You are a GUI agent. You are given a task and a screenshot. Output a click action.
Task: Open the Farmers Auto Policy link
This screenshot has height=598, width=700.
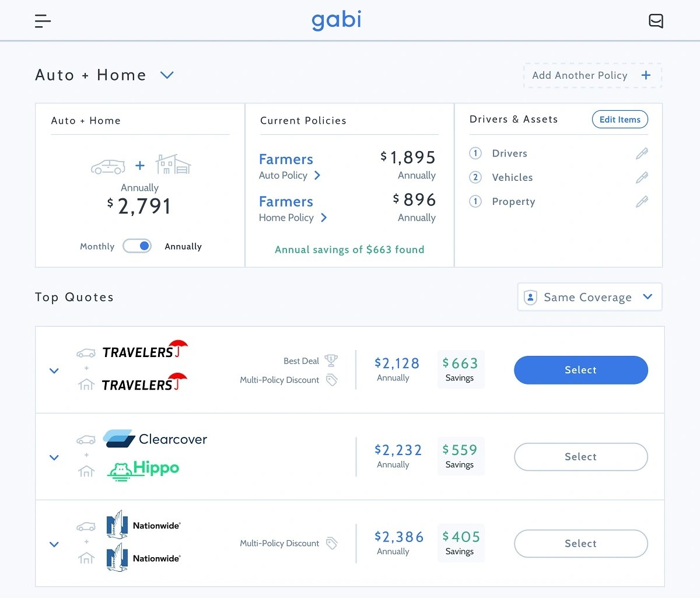pos(290,175)
